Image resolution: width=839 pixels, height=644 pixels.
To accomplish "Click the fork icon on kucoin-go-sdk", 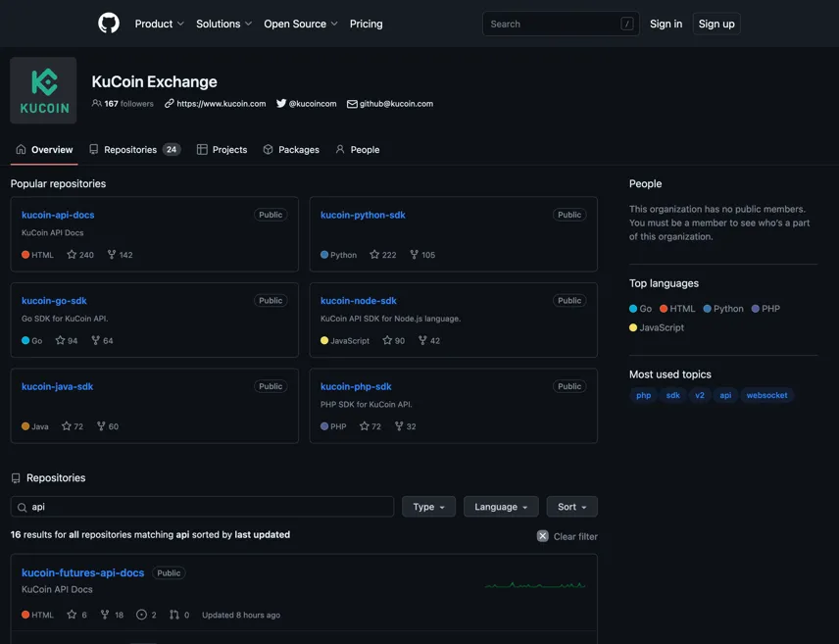I will [96, 340].
